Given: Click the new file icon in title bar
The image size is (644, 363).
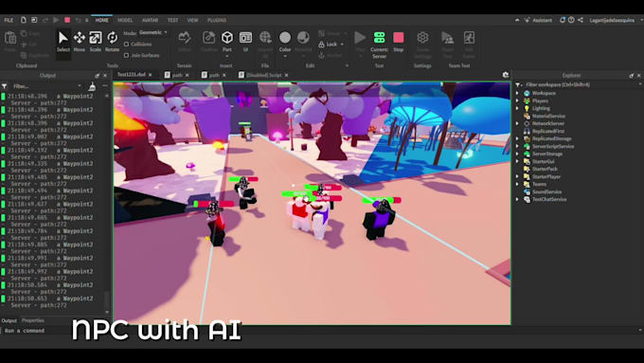Looking at the screenshot, I should tap(24, 20).
